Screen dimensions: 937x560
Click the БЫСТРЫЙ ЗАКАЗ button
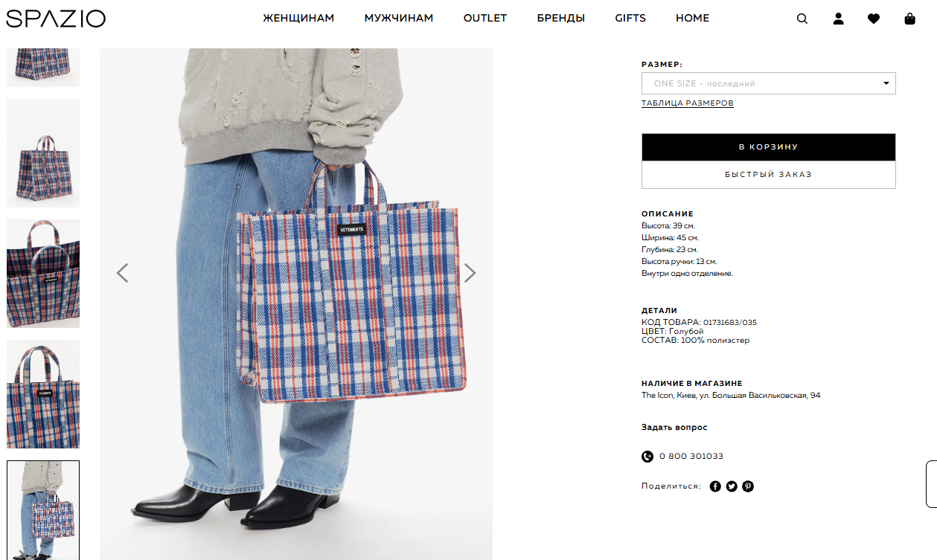tap(769, 175)
